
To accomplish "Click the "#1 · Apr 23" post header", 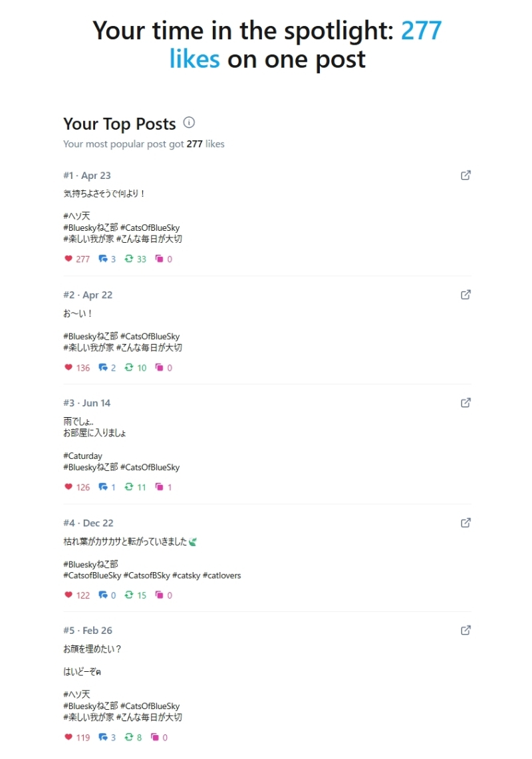I will 87,176.
